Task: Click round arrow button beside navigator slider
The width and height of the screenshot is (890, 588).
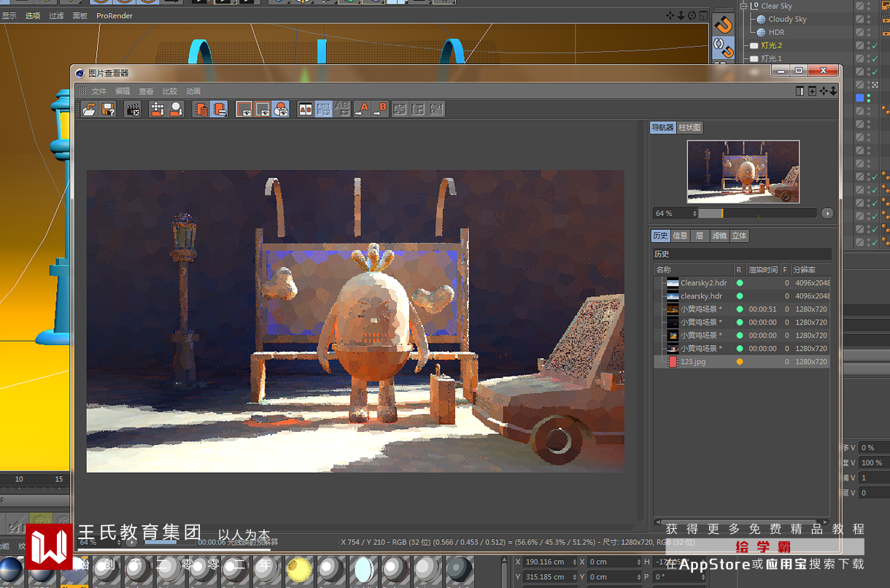Action: [827, 213]
